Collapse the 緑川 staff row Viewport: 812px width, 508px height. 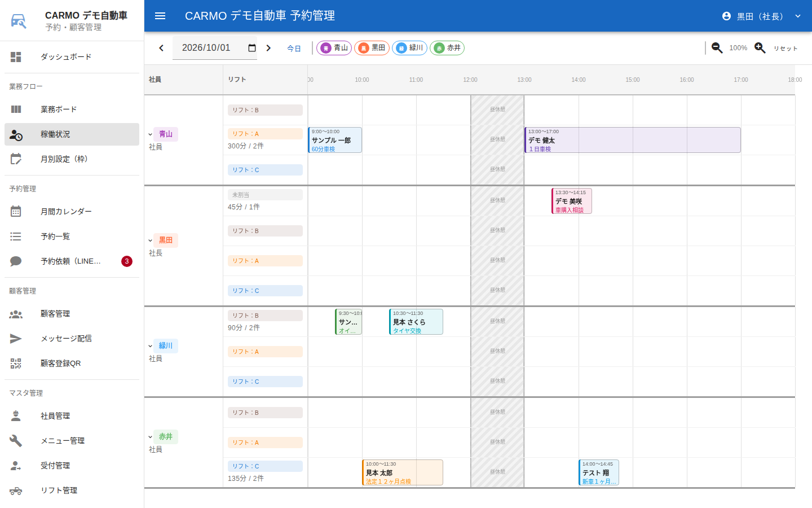pyautogui.click(x=151, y=346)
